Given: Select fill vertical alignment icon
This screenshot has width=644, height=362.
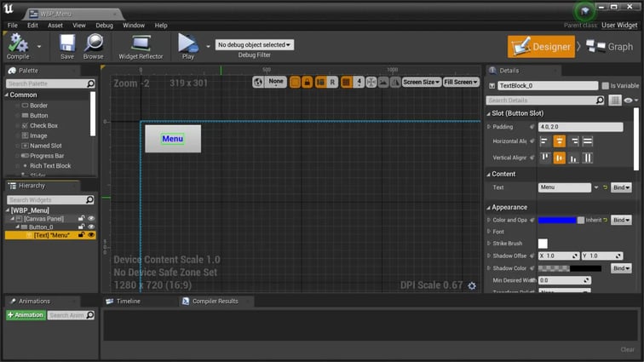Looking at the screenshot, I should coord(588,158).
